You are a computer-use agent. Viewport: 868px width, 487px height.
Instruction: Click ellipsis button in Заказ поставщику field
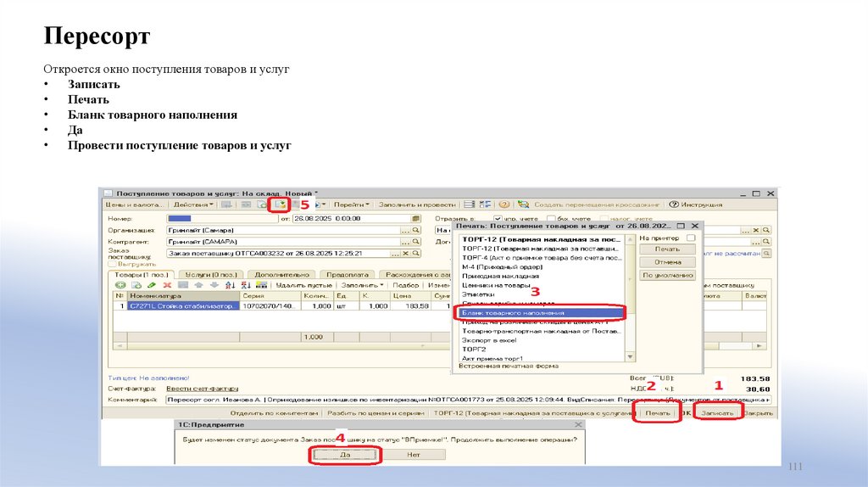tap(395, 253)
